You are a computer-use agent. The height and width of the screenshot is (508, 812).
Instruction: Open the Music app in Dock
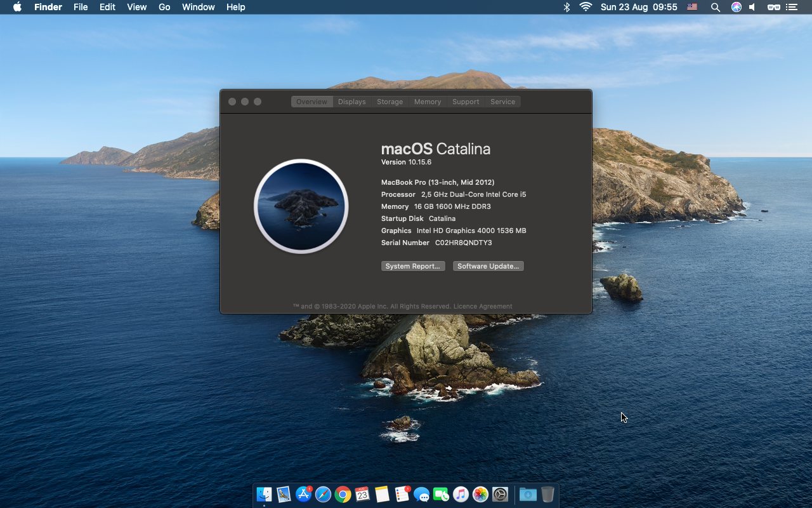[461, 494]
